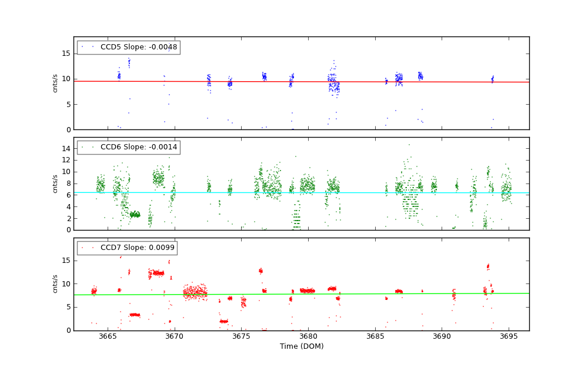Click the cnts/s label of top panel
Screen dimensions: 588x367
[55, 83]
